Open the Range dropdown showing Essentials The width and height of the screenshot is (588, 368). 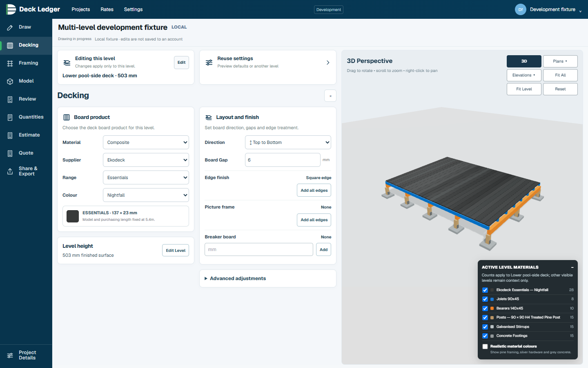(x=146, y=177)
